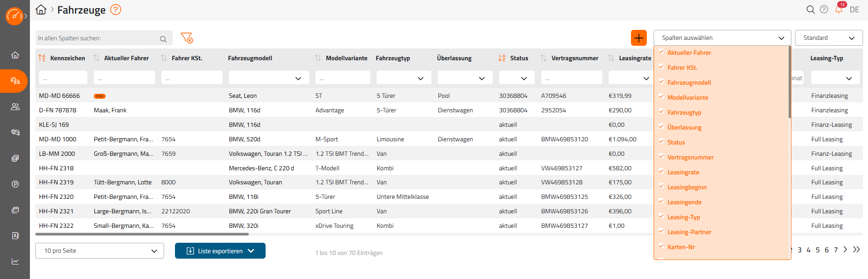The width and height of the screenshot is (868, 279).
Task: Open the vehicles section in sidebar
Action: click(15, 81)
